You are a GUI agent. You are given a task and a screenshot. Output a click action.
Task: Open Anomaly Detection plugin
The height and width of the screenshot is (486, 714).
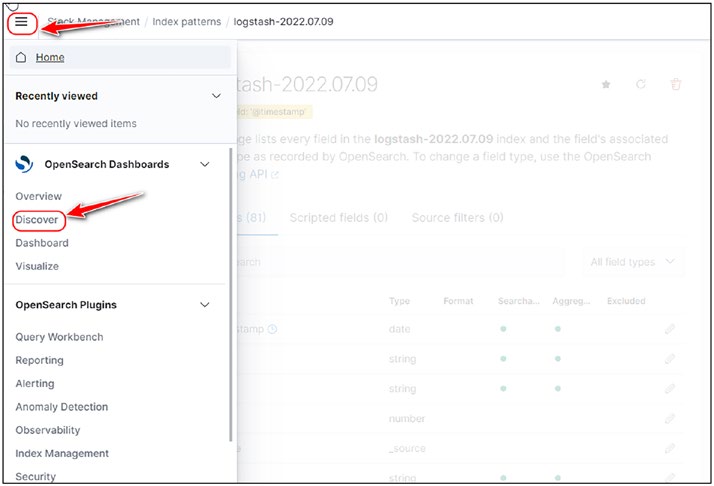coord(61,407)
